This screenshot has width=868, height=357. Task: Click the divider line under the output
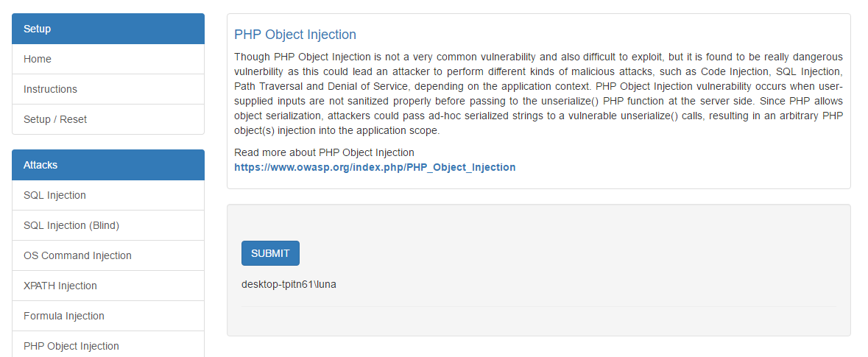(539, 306)
